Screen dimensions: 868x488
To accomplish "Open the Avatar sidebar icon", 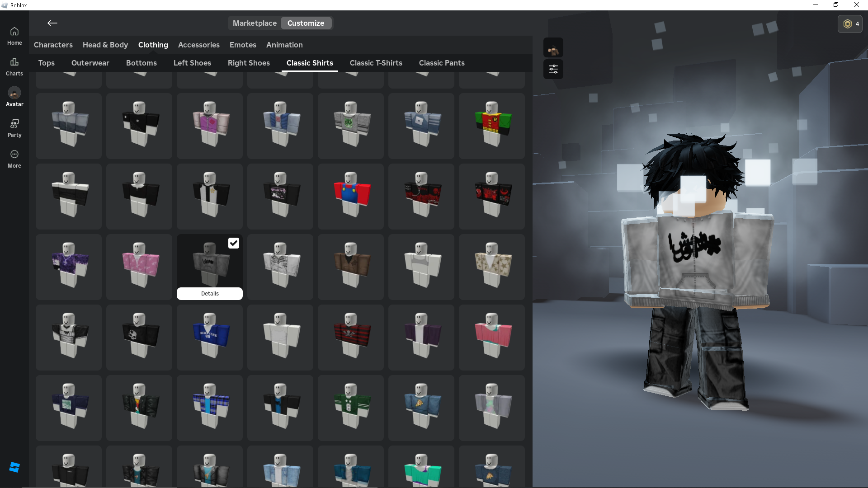I will tap(14, 97).
